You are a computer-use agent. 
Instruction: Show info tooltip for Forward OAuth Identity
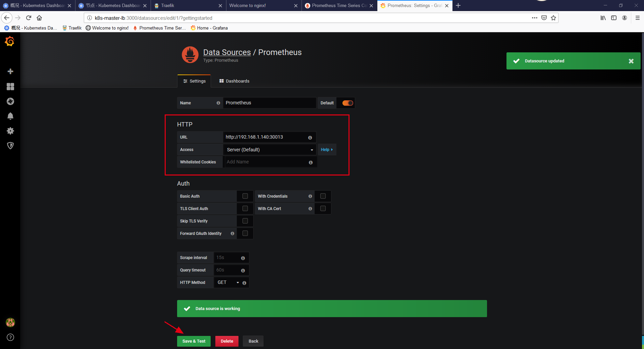pyautogui.click(x=232, y=234)
